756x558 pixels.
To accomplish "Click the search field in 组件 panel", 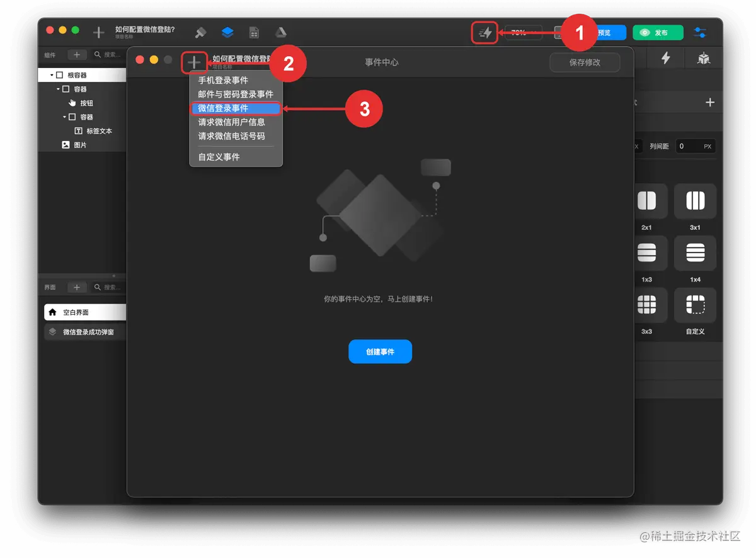I will click(108, 55).
